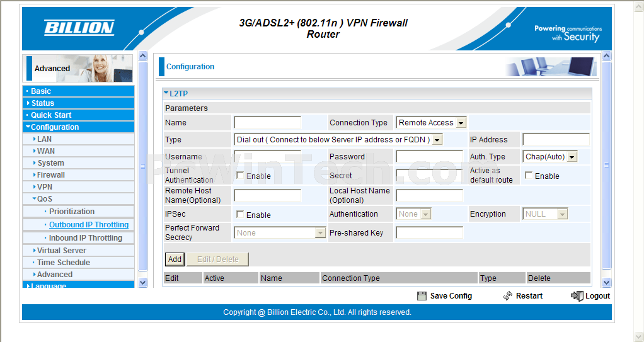
Task: Click the Active column header
Action: [x=231, y=278]
